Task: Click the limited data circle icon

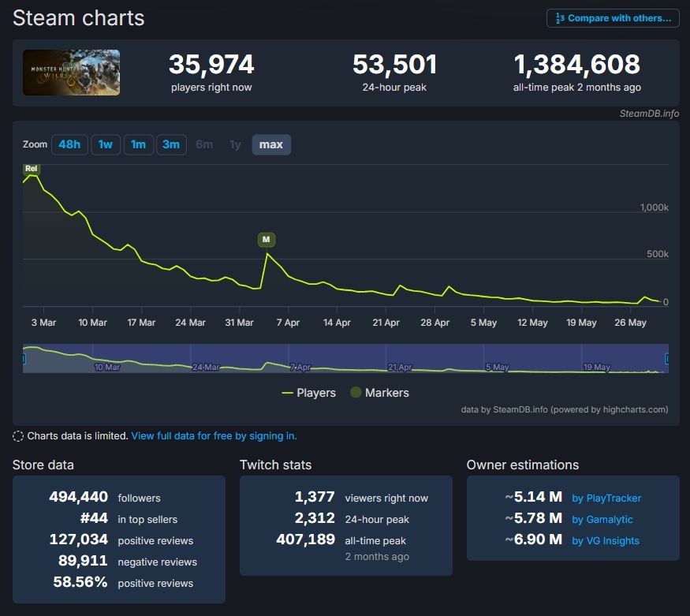Action: (x=18, y=436)
